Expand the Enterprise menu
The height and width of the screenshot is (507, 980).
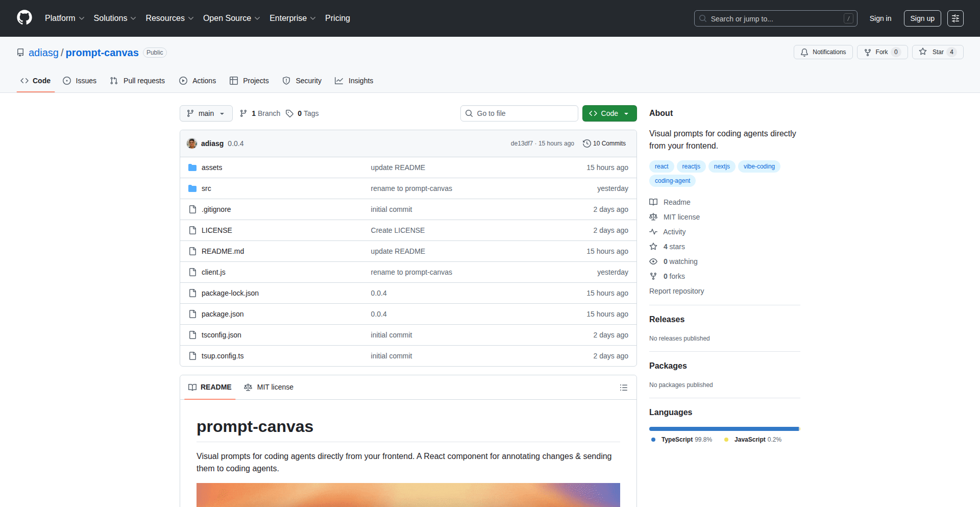point(292,18)
